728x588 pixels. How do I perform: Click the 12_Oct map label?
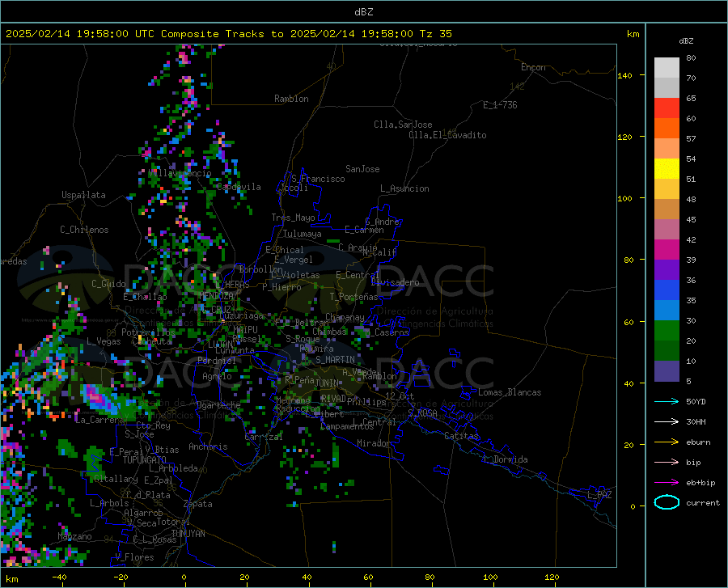(x=400, y=396)
